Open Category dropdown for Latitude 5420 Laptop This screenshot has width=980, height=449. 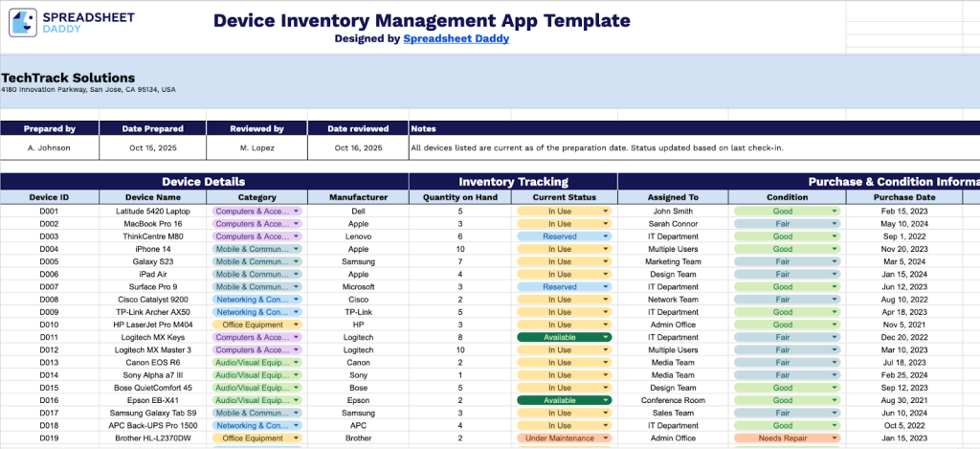point(297,211)
